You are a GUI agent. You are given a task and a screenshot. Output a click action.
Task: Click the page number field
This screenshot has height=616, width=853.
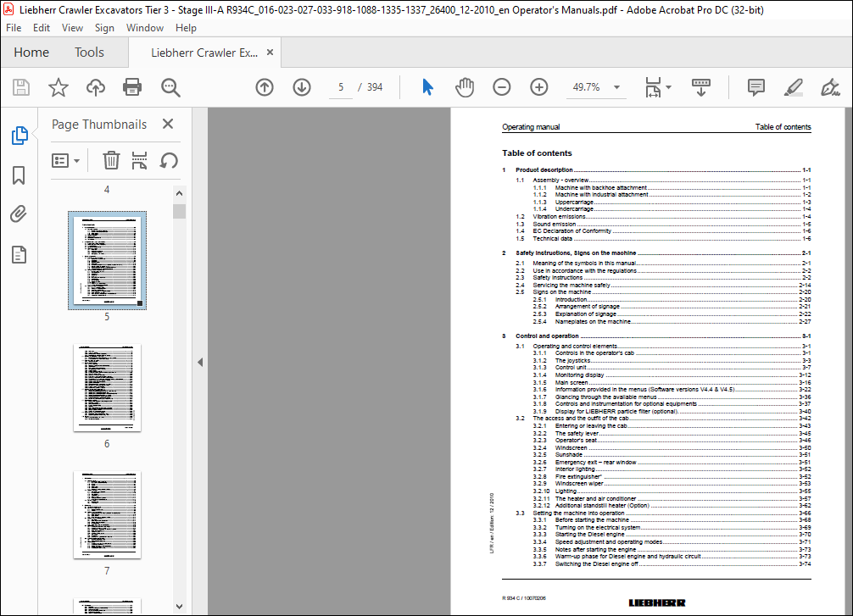click(x=341, y=87)
